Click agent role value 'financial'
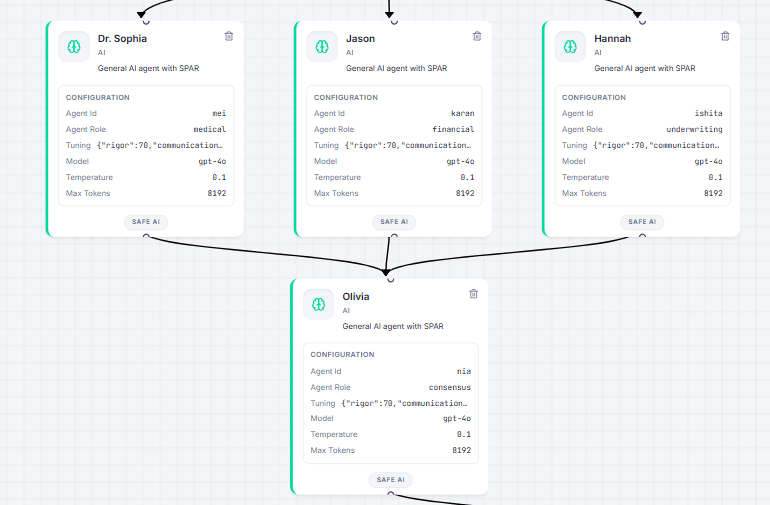This screenshot has height=505, width=770. coord(453,130)
